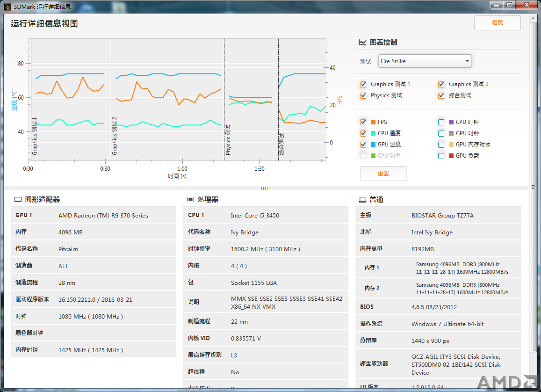This screenshot has width=541, height=392.
Task: Click the red GPU 负载 color swatch
Action: point(451,156)
